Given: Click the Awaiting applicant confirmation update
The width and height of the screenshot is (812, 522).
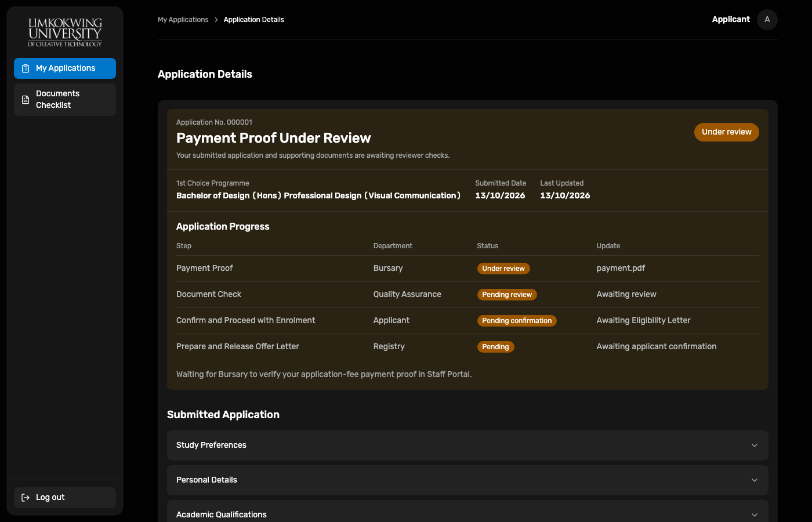Looking at the screenshot, I should (x=657, y=347).
